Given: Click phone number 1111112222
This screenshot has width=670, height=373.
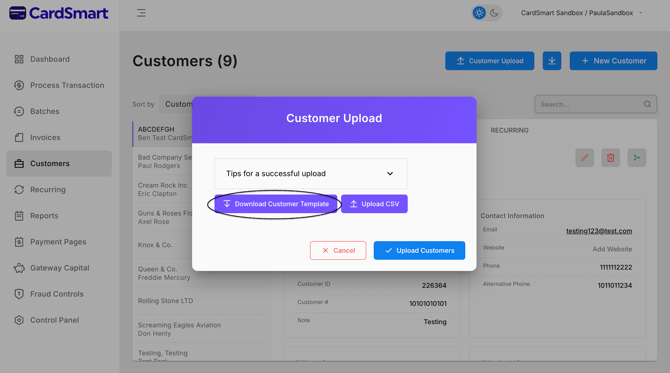Looking at the screenshot, I should 616,267.
